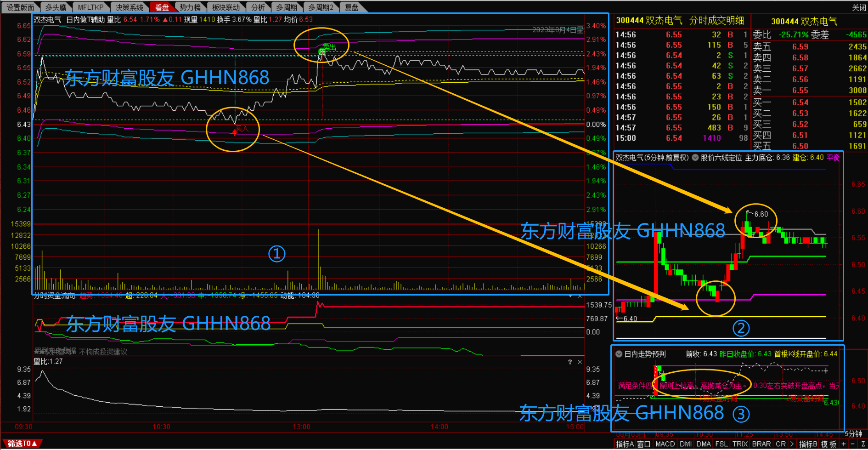Click the 指标A button
Viewport: 868px width, 450px height.
(x=625, y=444)
